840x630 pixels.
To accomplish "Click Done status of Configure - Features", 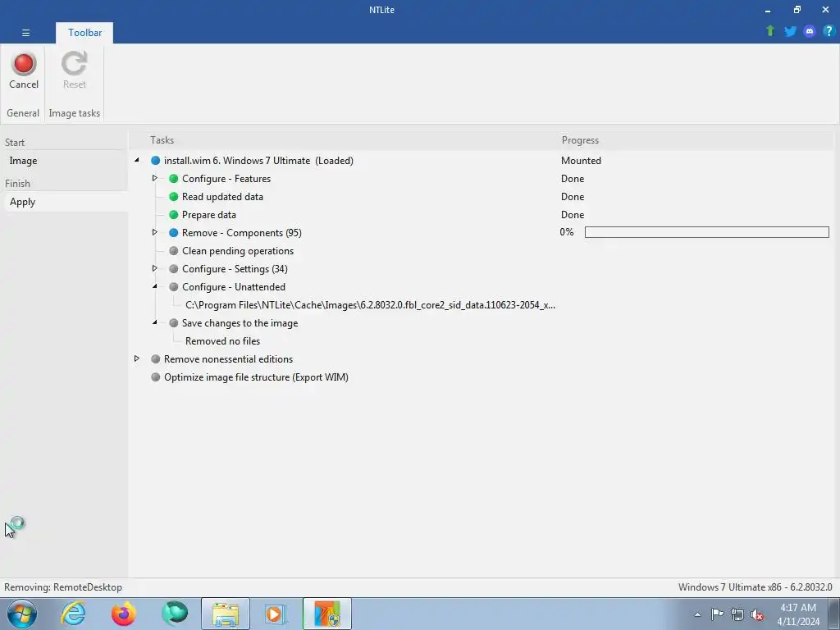I will (572, 179).
